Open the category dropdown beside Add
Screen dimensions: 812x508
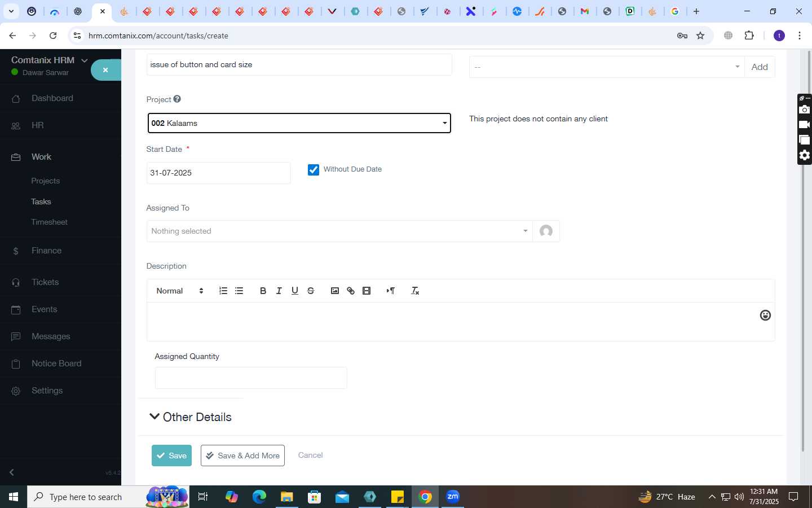pyautogui.click(x=607, y=67)
